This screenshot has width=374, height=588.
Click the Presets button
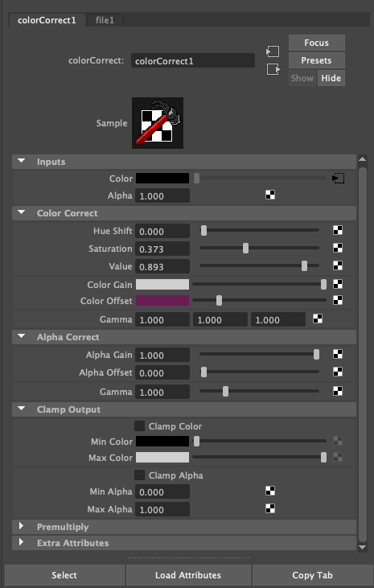point(317,60)
